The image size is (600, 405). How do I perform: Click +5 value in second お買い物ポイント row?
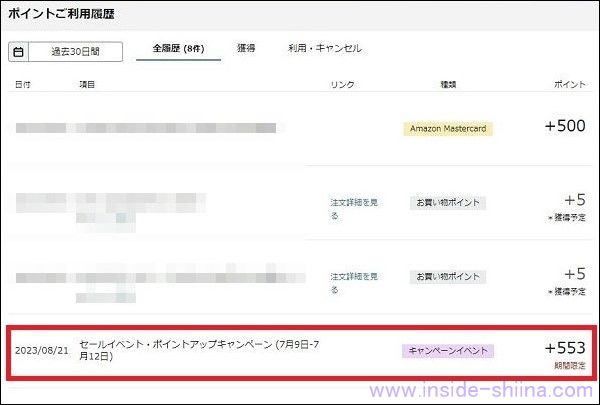pos(575,274)
